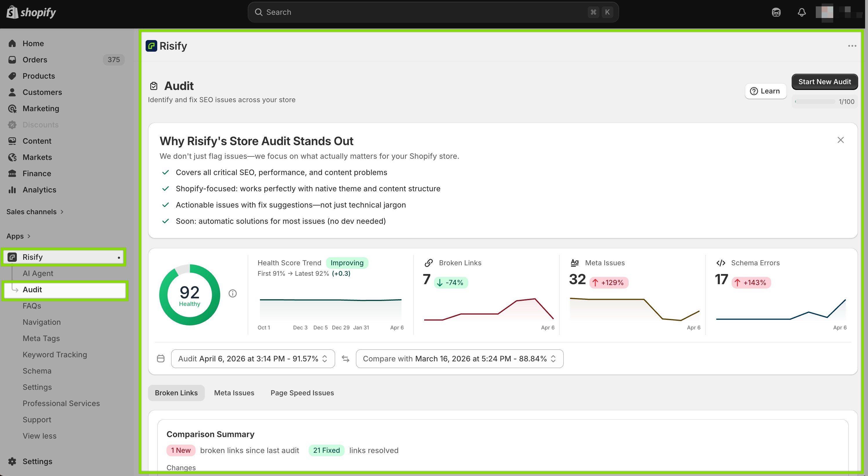Click the Finance bank icon

(x=12, y=173)
